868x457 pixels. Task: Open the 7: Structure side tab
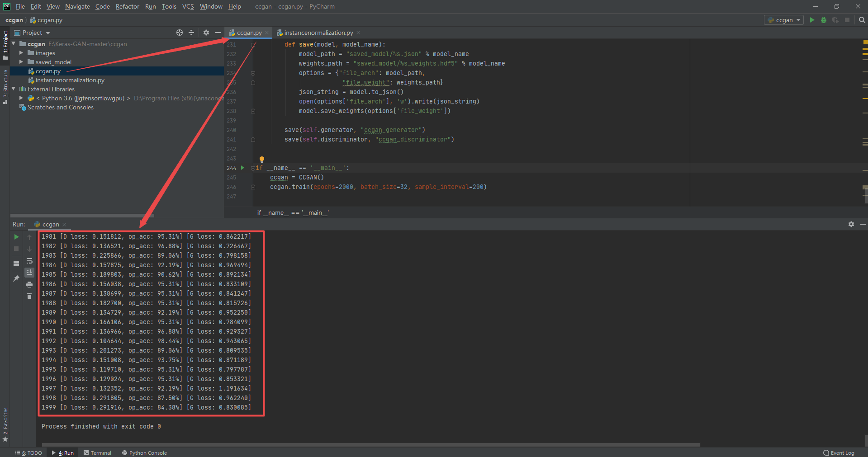click(5, 87)
